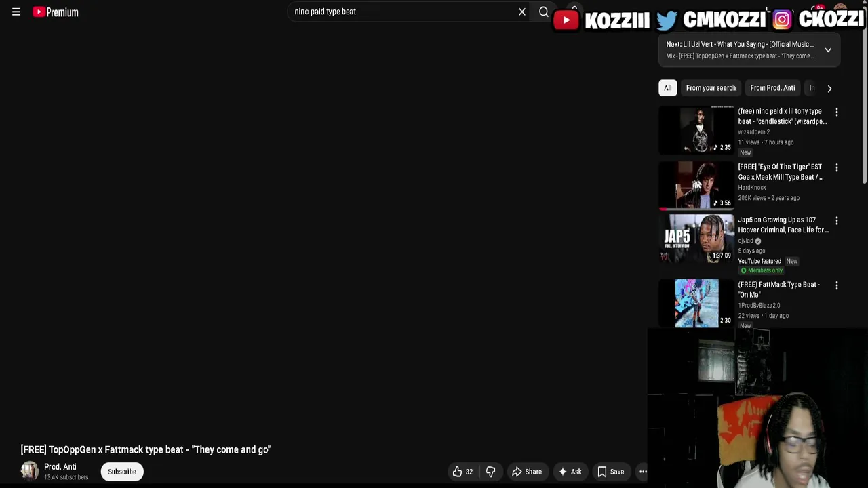868x488 pixels.
Task: Visit the HardKnock channel name
Action: (x=751, y=188)
